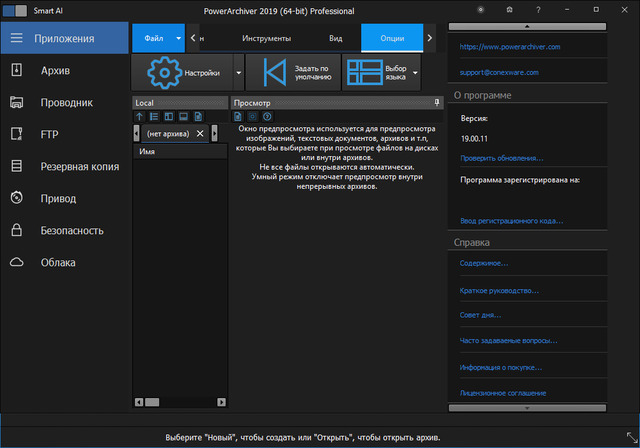Select the Привод disc drive icon
The height and width of the screenshot is (448, 640).
[16, 198]
